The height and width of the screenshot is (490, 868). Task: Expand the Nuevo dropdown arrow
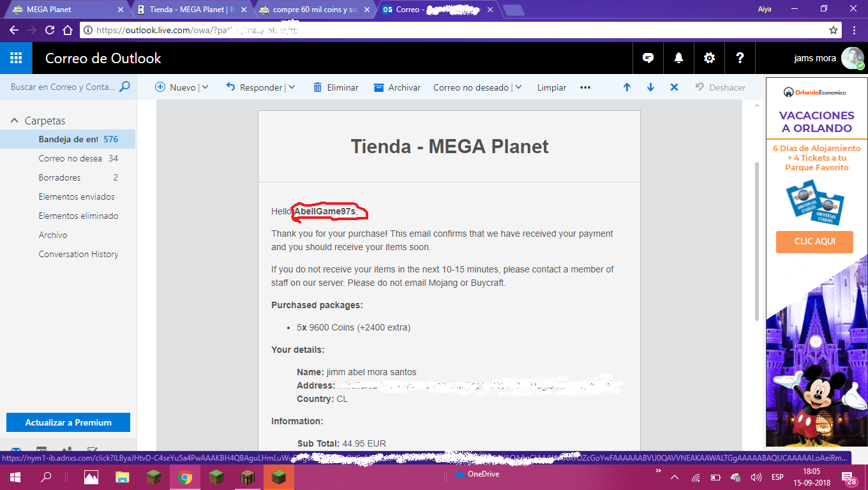coord(205,87)
